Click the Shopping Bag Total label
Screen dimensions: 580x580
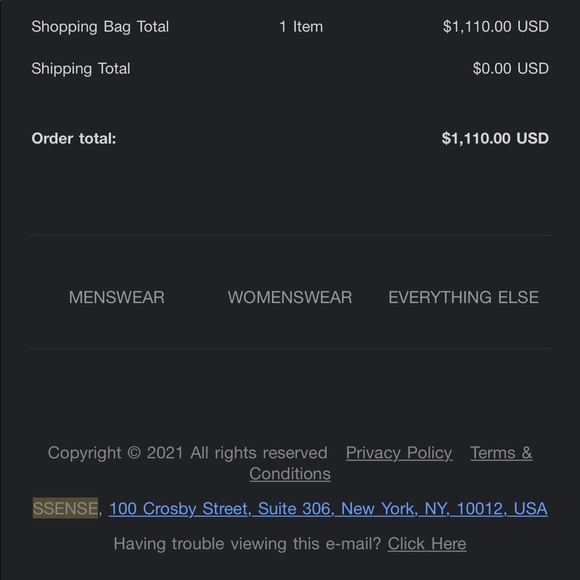100,27
